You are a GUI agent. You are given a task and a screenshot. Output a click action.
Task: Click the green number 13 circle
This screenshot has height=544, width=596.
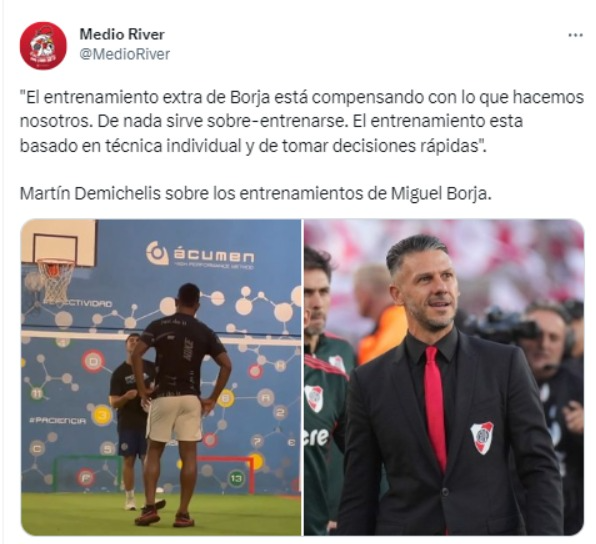click(x=236, y=478)
